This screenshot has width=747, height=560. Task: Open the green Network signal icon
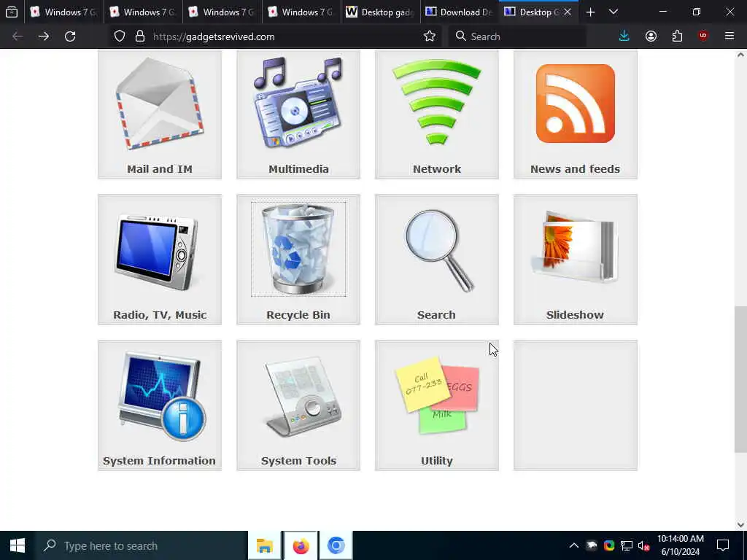pyautogui.click(x=437, y=102)
